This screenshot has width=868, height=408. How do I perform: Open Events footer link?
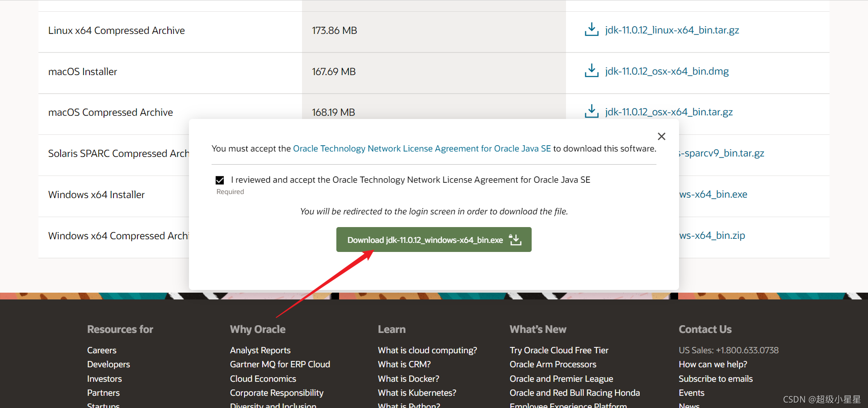pos(691,393)
